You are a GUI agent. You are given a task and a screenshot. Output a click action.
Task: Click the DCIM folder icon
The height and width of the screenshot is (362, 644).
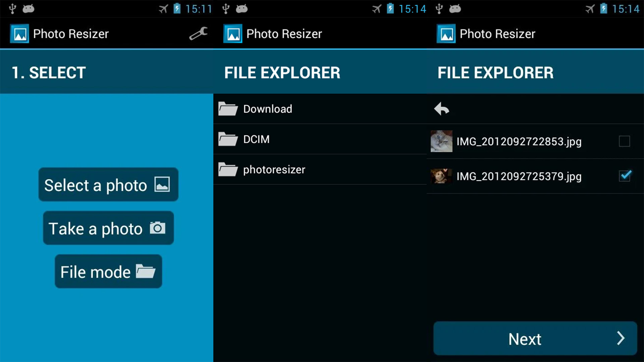228,139
